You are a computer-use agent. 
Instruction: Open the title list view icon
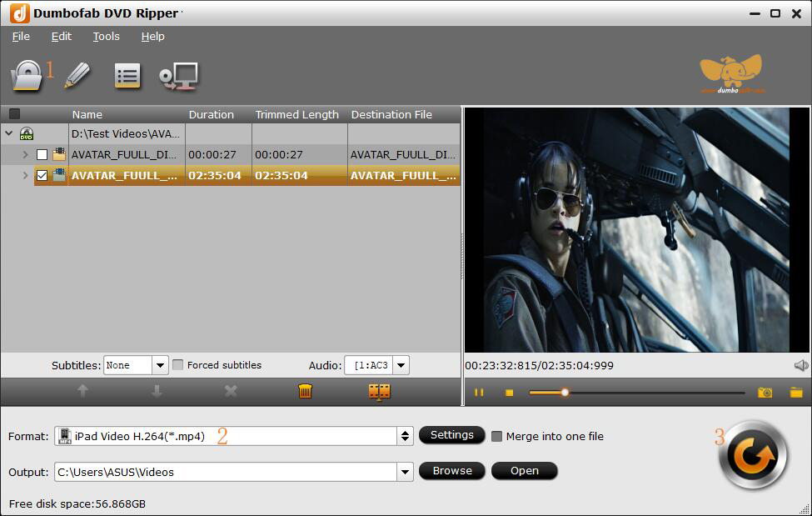(x=127, y=76)
